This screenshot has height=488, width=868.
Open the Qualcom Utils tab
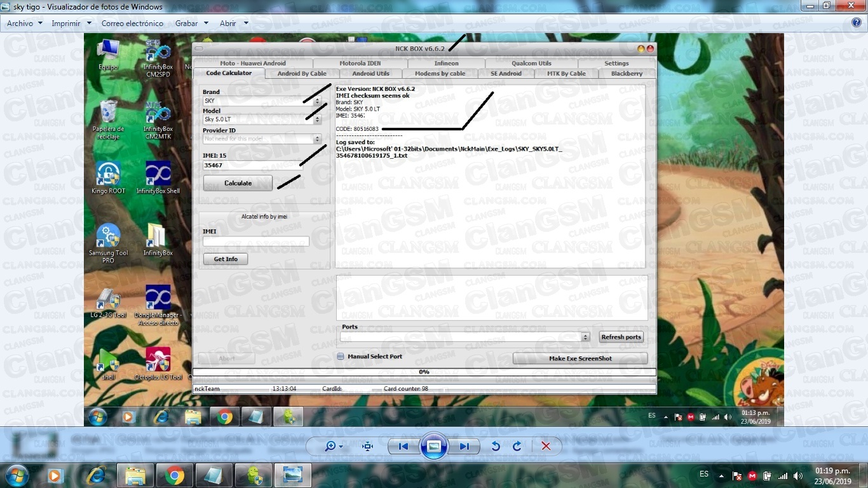[532, 64]
